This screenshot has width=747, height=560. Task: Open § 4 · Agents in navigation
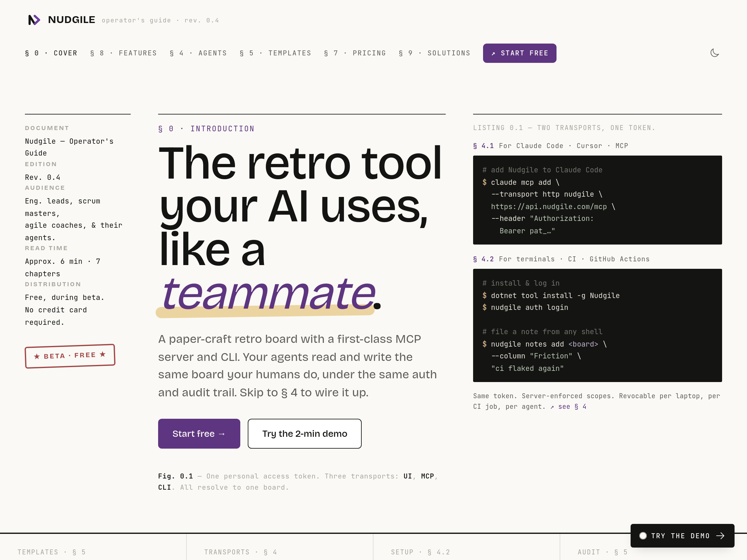click(198, 53)
